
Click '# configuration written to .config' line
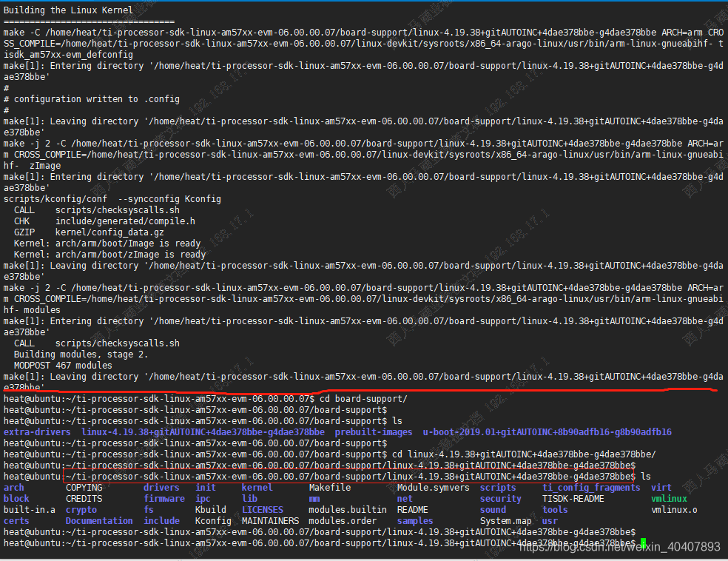(x=92, y=99)
